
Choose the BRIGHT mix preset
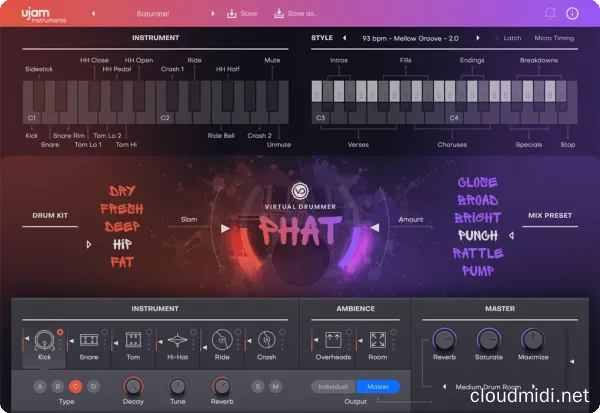click(478, 218)
